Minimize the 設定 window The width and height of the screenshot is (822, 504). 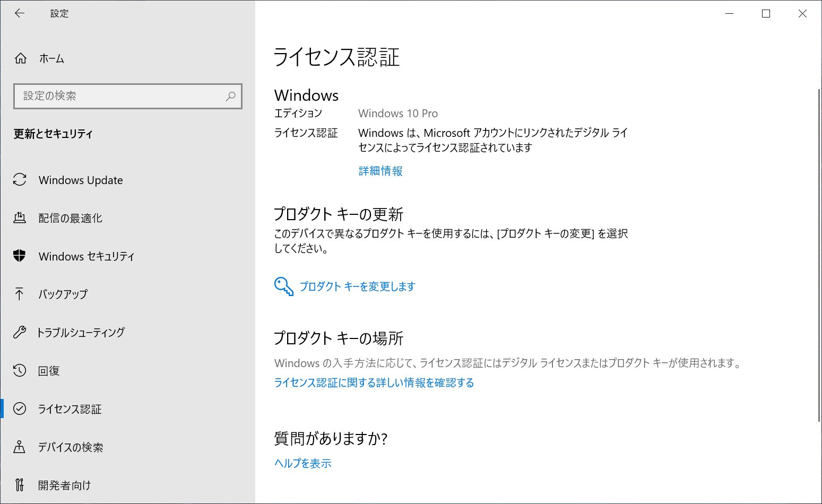tap(730, 13)
